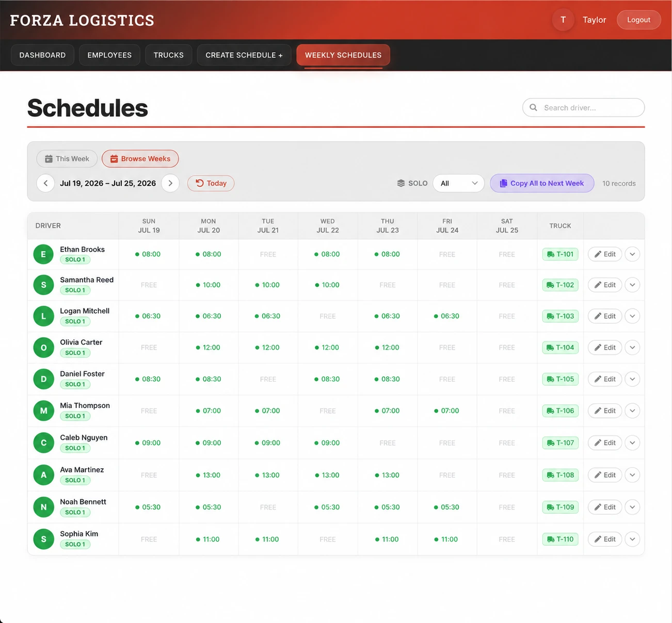Image resolution: width=672 pixels, height=623 pixels.
Task: Click Mia Thompson Friday 07:00 cell
Action: (447, 411)
